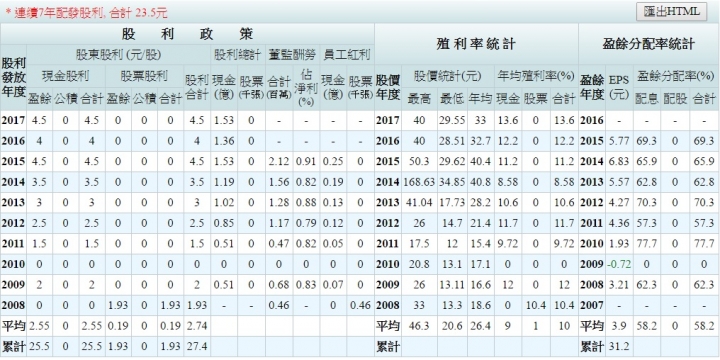720x360 pixels.
Task: Select the 41.04 highest price cell
Action: pyautogui.click(x=419, y=202)
